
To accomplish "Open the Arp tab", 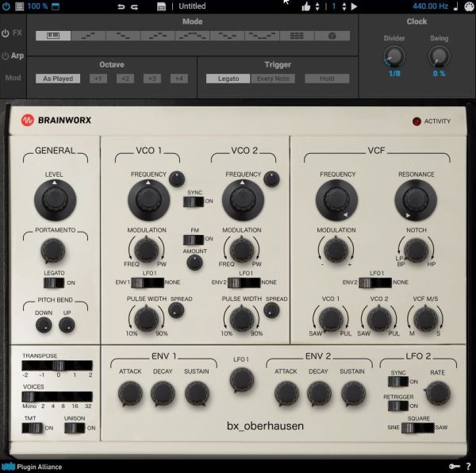I will point(17,56).
